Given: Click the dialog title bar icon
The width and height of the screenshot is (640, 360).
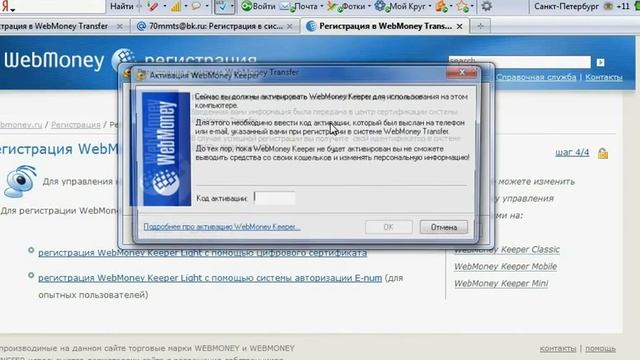Looking at the screenshot, I should point(141,75).
